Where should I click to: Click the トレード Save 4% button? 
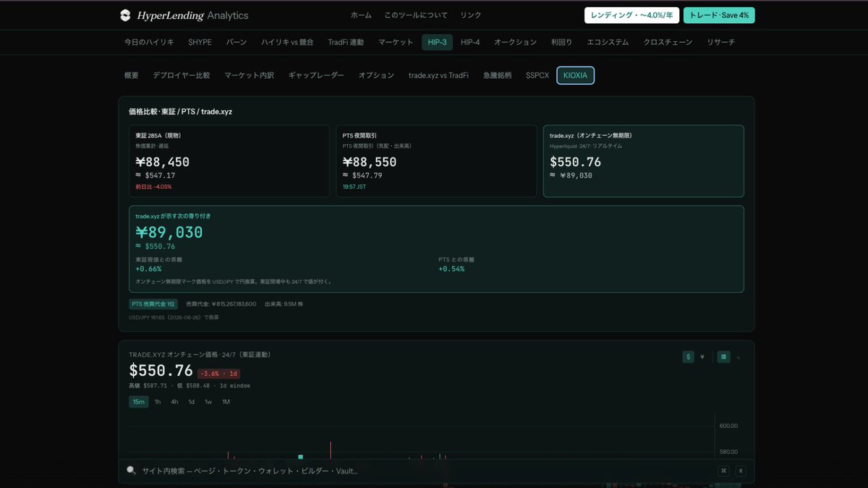coord(719,15)
